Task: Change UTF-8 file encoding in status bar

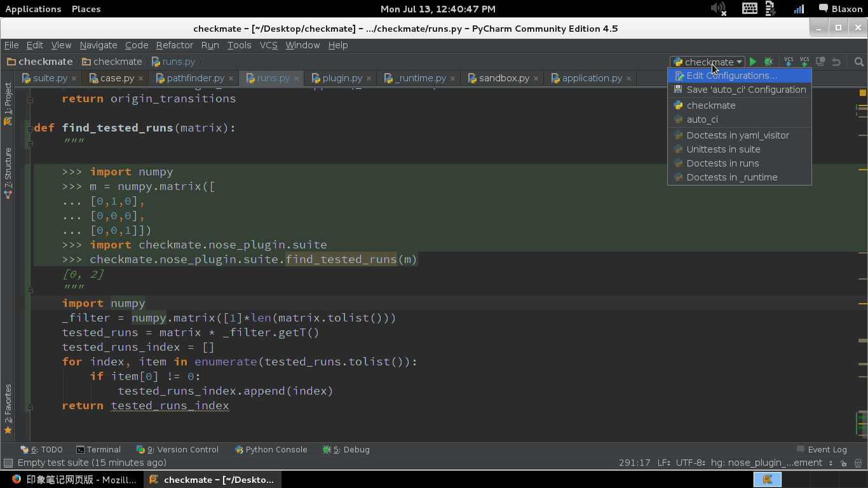Action: (691, 463)
